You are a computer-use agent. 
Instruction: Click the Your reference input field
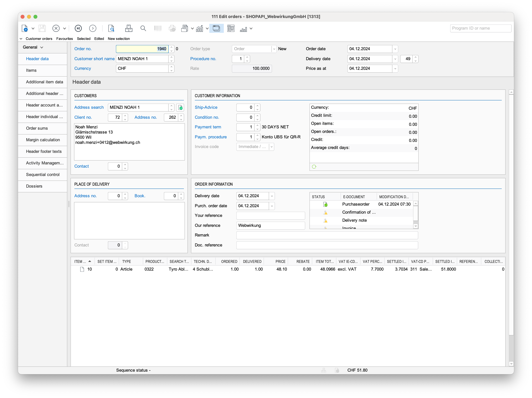click(x=271, y=216)
